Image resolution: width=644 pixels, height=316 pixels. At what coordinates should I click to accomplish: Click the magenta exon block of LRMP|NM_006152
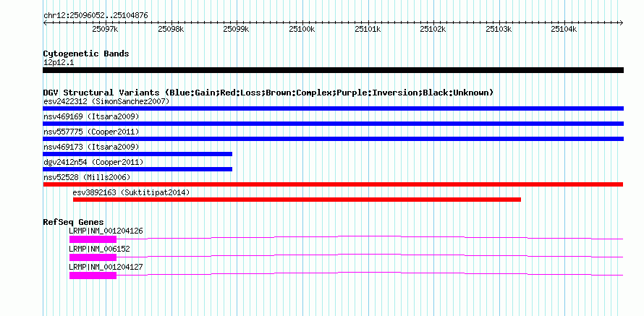(93, 257)
